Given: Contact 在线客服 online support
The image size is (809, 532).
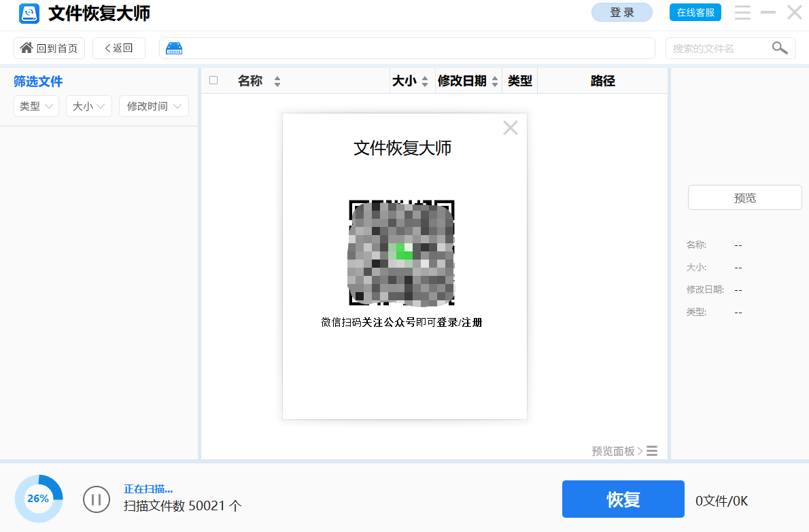Looking at the screenshot, I should coord(695,12).
